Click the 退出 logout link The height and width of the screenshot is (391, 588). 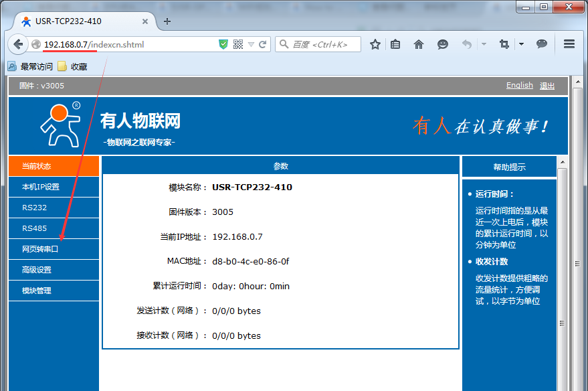tap(547, 86)
